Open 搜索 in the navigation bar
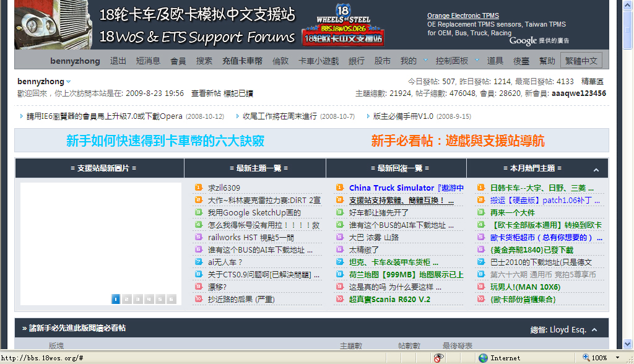Viewport: 634px width, 364px height. 204,61
